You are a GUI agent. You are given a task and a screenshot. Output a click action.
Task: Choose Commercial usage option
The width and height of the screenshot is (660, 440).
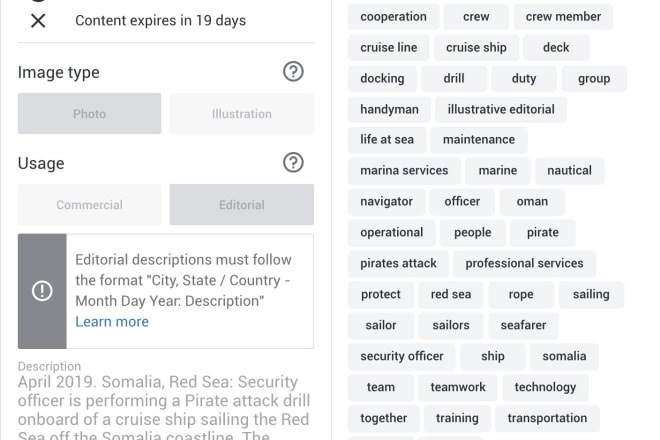[x=89, y=205]
